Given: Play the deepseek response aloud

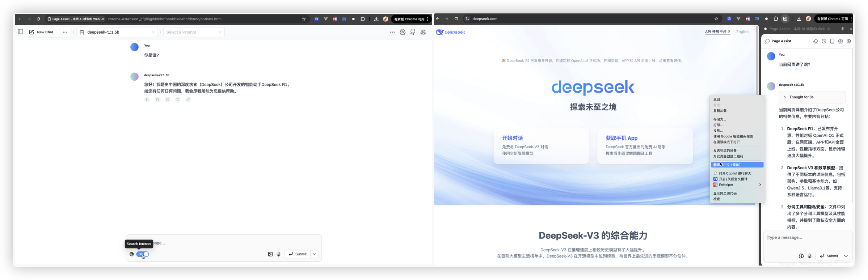Looking at the screenshot, I should pyautogui.click(x=147, y=99).
